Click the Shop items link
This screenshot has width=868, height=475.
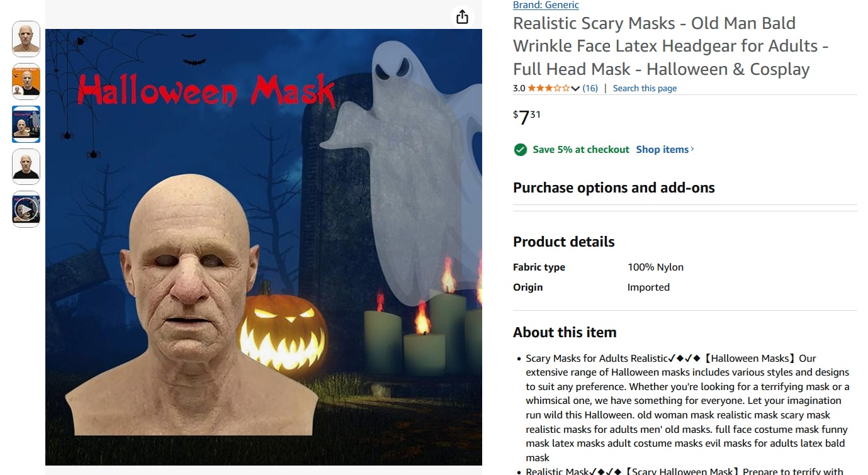662,149
